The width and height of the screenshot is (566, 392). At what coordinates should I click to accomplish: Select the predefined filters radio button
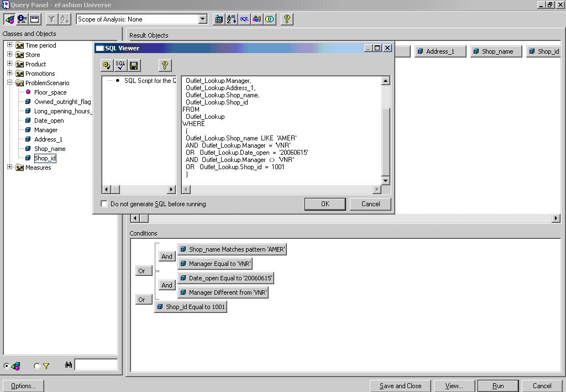[37, 366]
